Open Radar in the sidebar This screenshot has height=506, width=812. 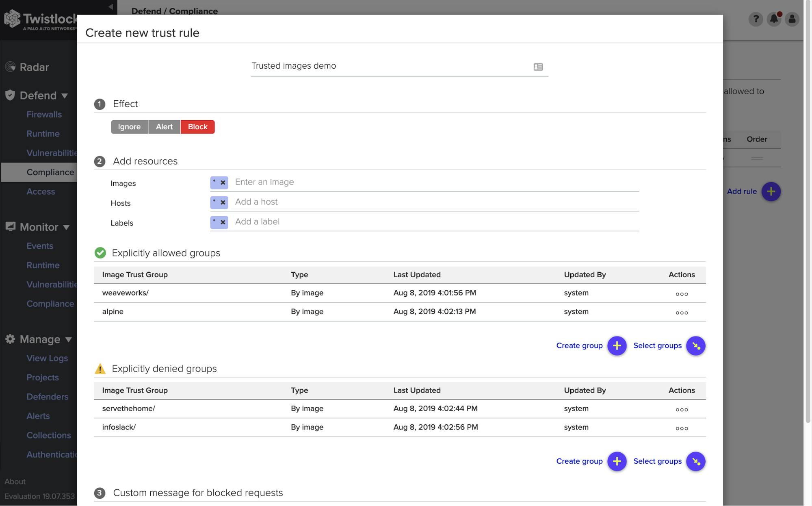tap(34, 67)
